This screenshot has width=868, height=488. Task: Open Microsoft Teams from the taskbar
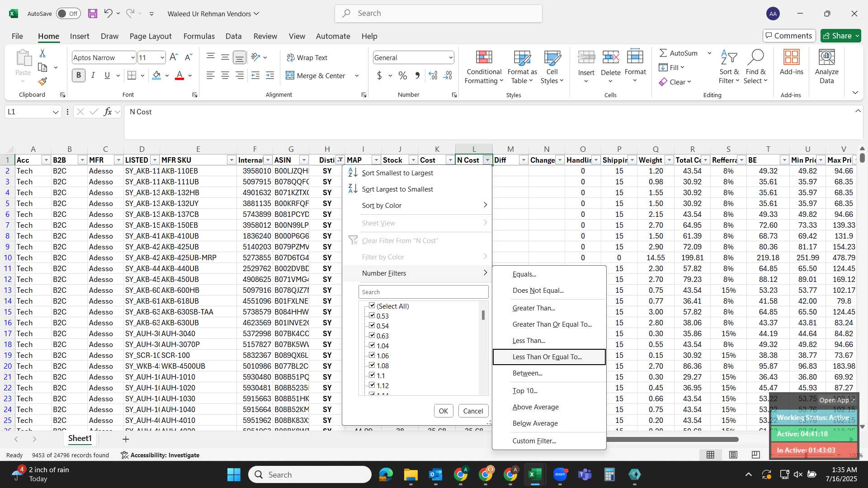pos(585,474)
